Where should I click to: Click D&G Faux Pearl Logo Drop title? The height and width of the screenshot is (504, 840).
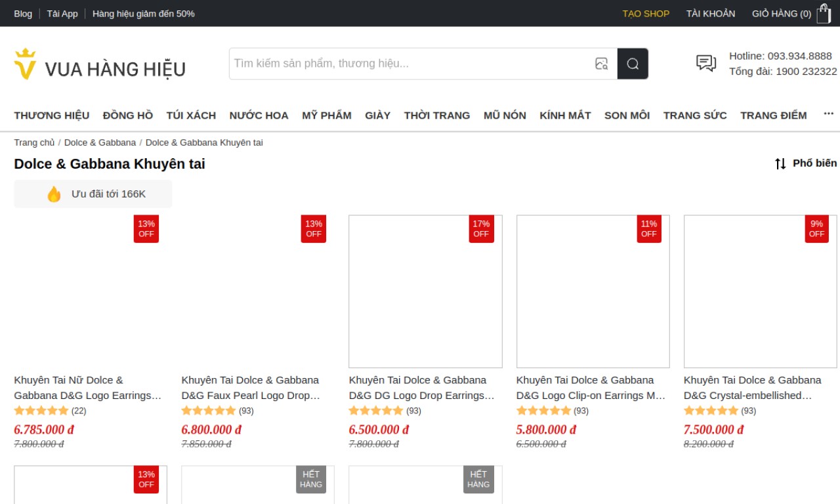point(251,388)
